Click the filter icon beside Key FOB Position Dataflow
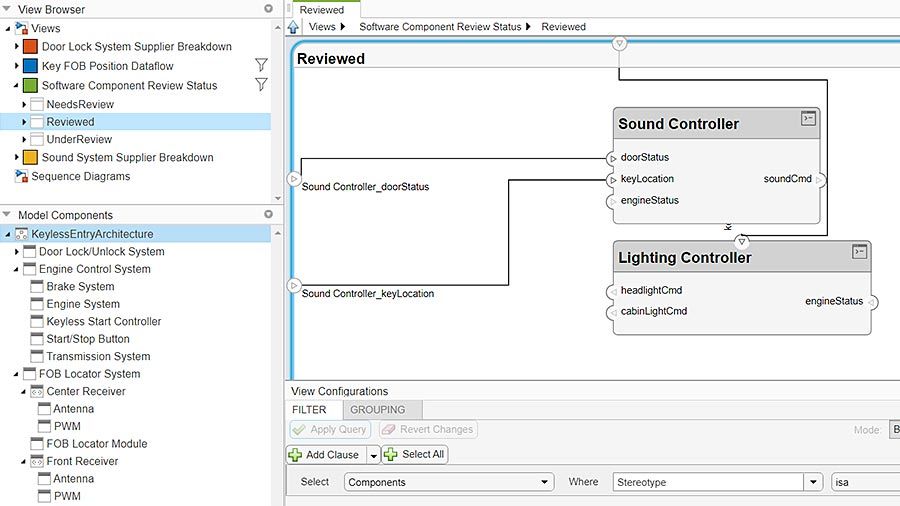900x506 pixels. 261,66
